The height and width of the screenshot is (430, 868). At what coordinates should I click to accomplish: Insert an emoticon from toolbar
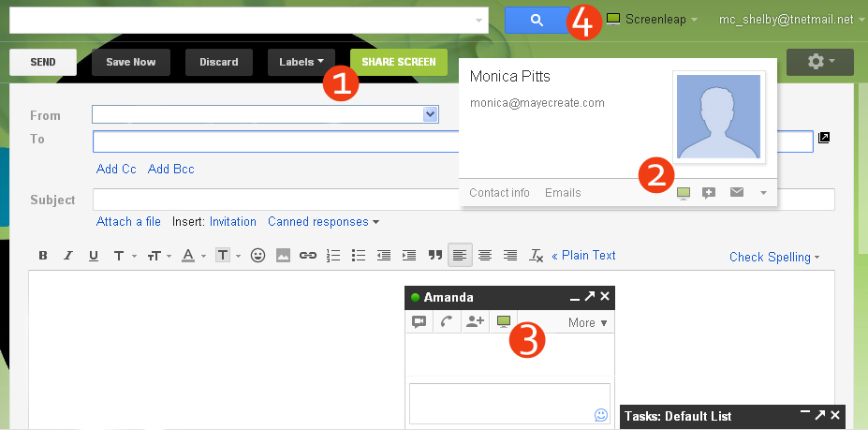pos(257,256)
